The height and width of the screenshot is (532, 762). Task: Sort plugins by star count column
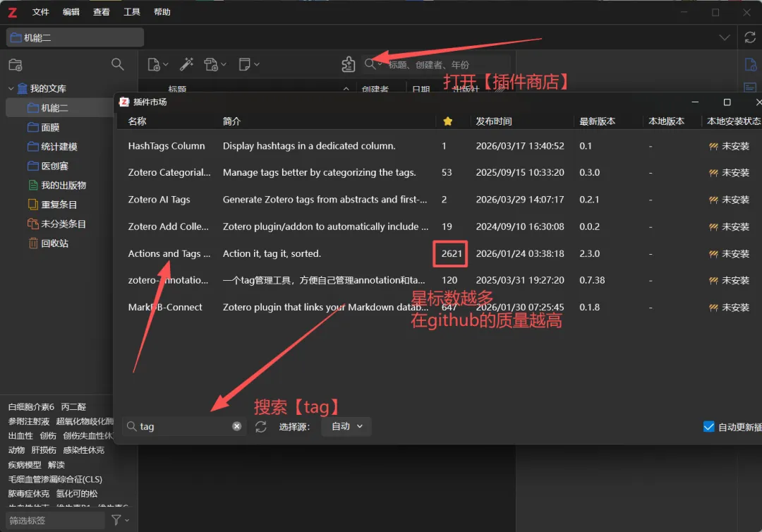point(447,121)
